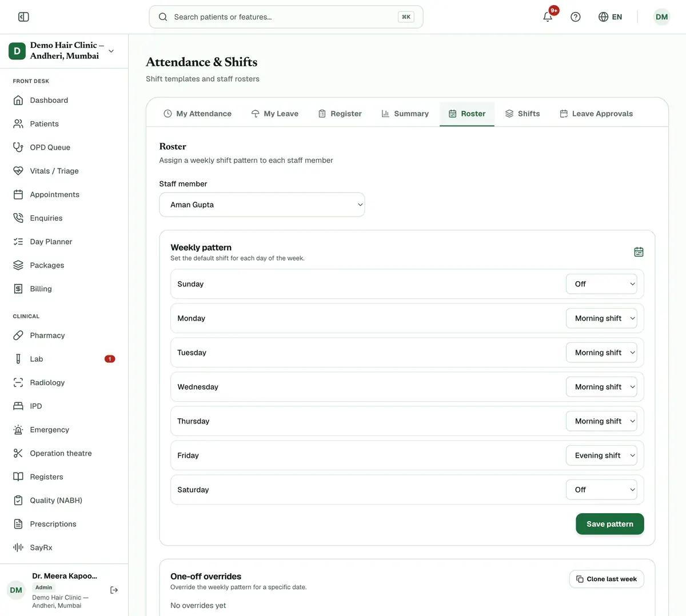Image resolution: width=686 pixels, height=616 pixels.
Task: Open Tuesday shift dropdown
Action: pyautogui.click(x=601, y=353)
